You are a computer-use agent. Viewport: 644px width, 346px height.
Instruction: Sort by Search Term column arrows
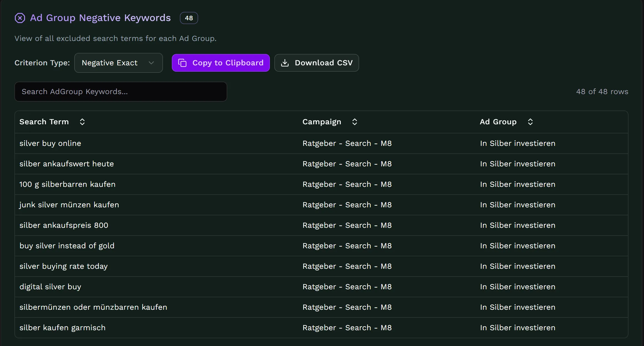tap(82, 122)
